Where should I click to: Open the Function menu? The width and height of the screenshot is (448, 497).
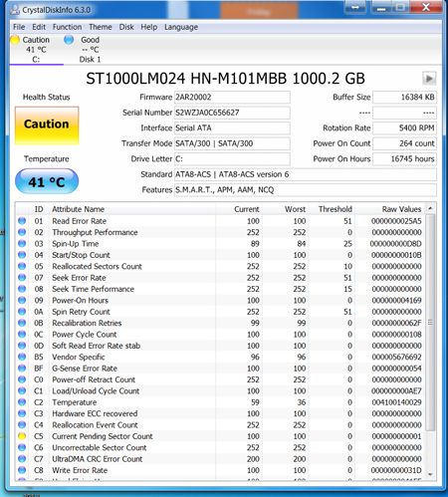[67, 27]
